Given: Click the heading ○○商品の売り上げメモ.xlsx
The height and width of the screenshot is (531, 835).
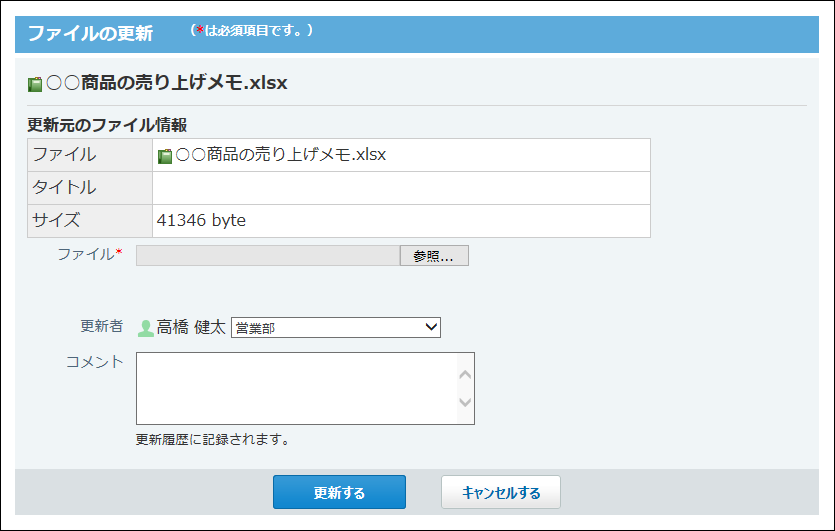Looking at the screenshot, I should (167, 83).
